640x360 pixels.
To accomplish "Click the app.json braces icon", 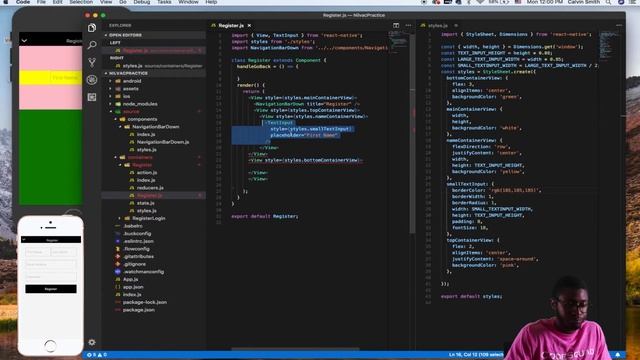I will (118, 287).
